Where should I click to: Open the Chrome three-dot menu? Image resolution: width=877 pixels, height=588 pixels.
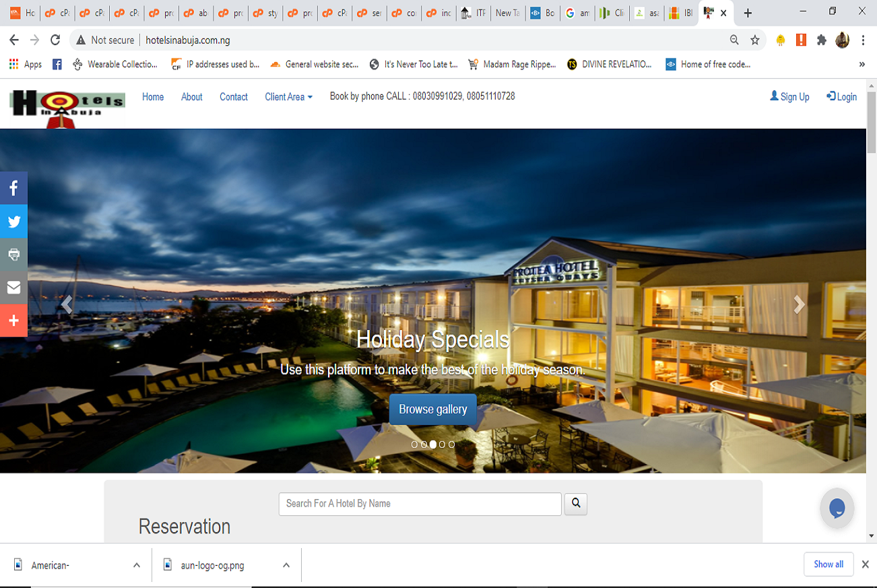pyautogui.click(x=863, y=40)
